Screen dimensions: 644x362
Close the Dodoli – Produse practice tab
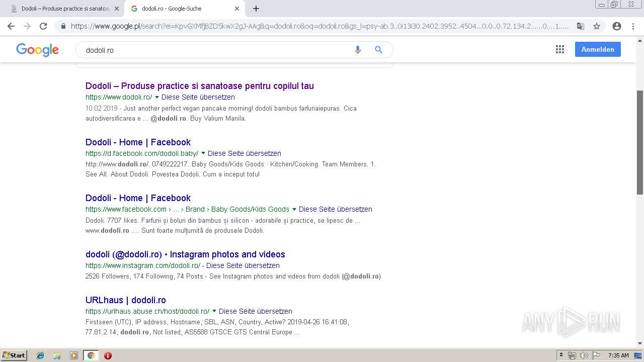[117, 9]
